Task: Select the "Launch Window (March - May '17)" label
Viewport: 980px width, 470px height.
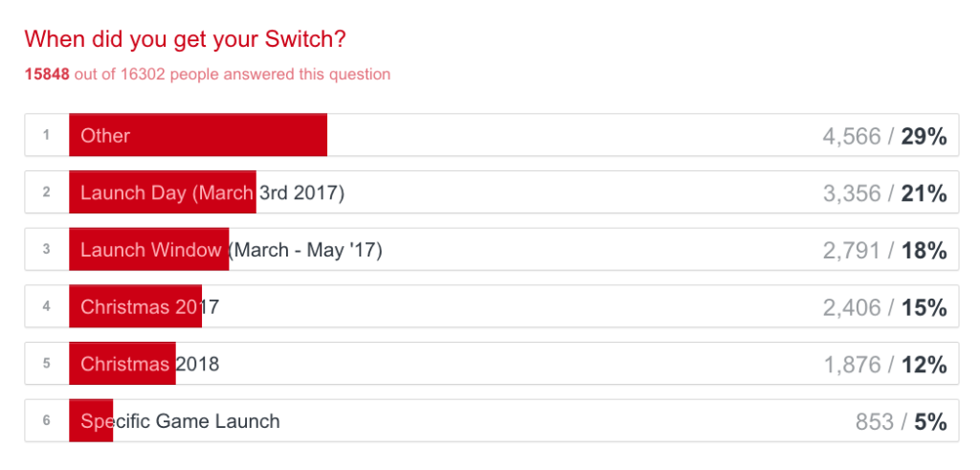Action: tap(231, 250)
